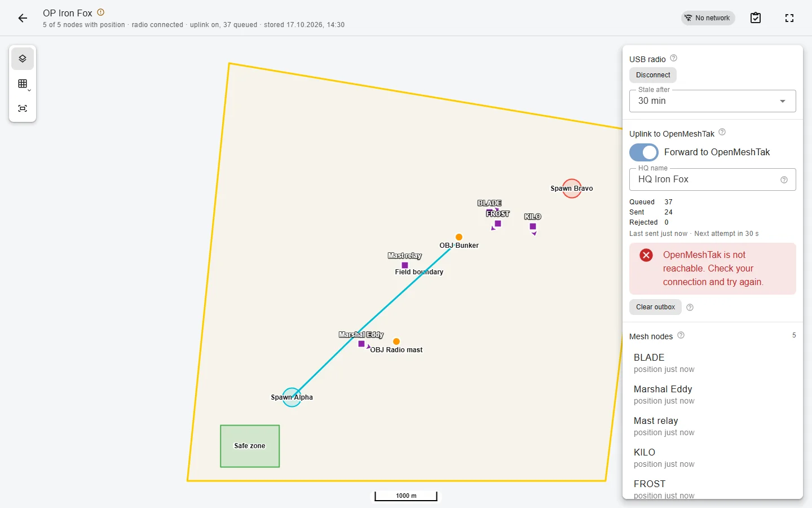
Task: Toggle Forward to OpenMeshTak switch
Action: 644,152
